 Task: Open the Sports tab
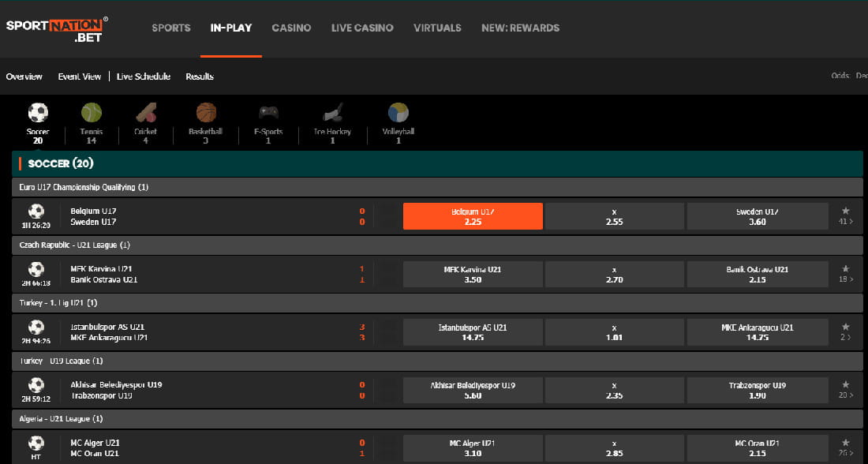(x=171, y=28)
